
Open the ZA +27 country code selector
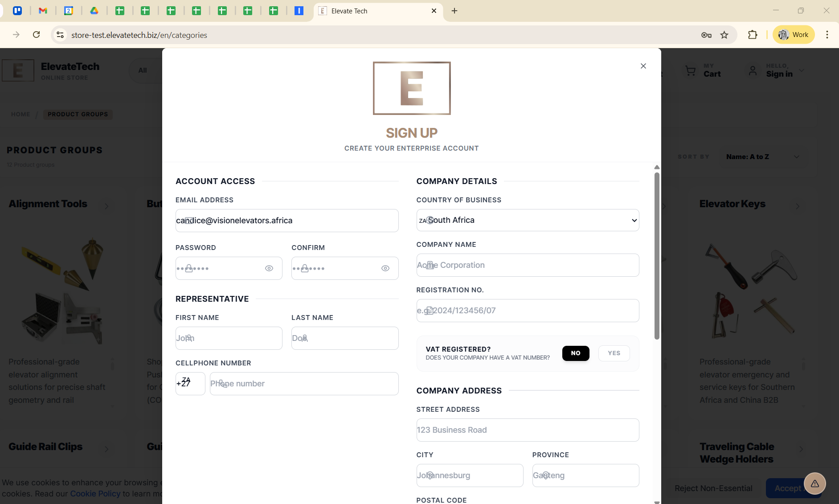(x=190, y=384)
